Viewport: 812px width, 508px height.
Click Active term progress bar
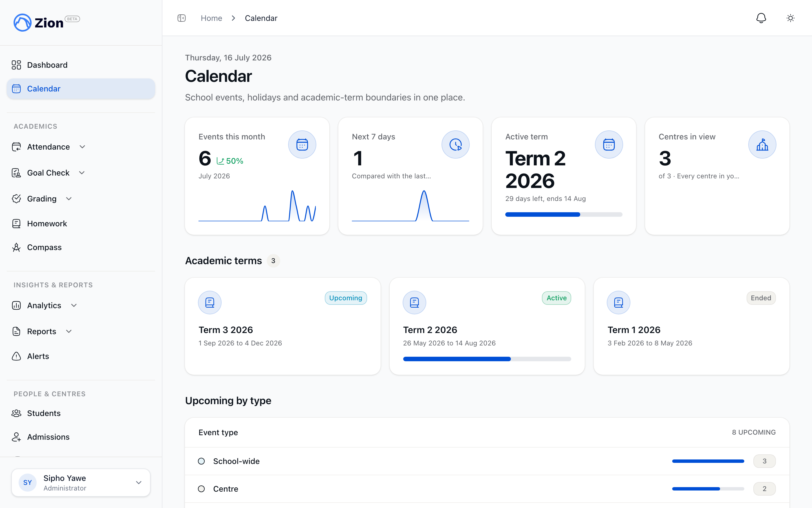[564, 214]
